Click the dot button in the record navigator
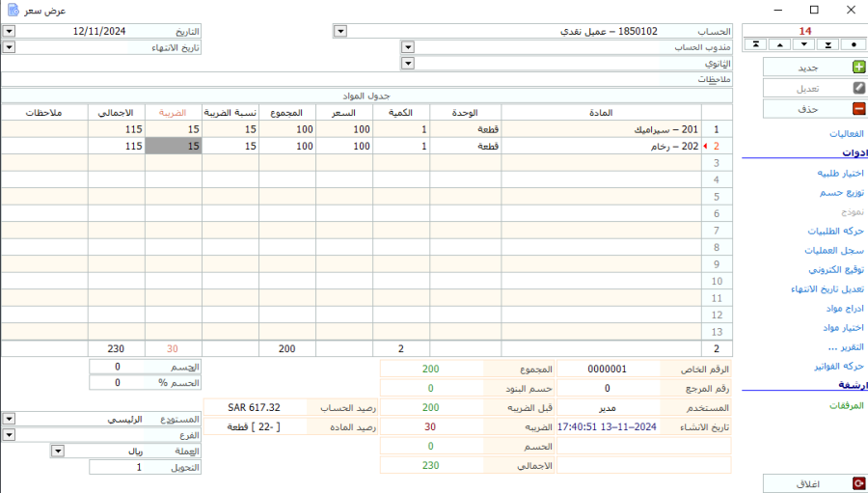Image resolution: width=868 pixels, height=493 pixels. coord(854,45)
